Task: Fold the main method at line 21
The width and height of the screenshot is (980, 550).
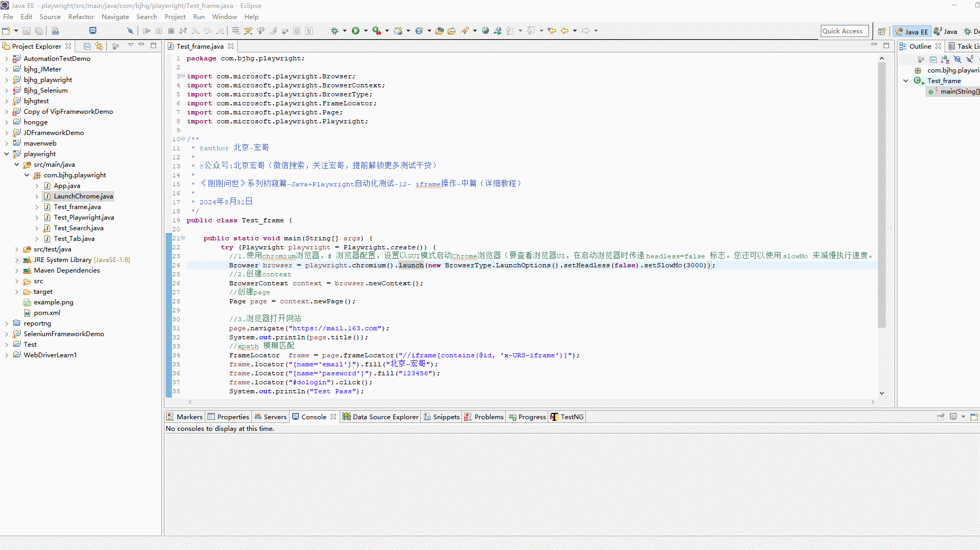Action: [x=183, y=238]
